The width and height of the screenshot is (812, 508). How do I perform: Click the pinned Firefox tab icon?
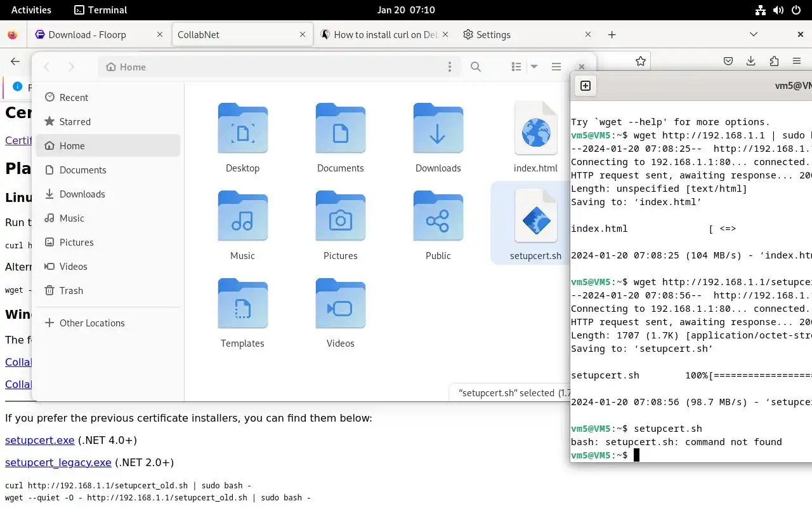[x=13, y=35]
